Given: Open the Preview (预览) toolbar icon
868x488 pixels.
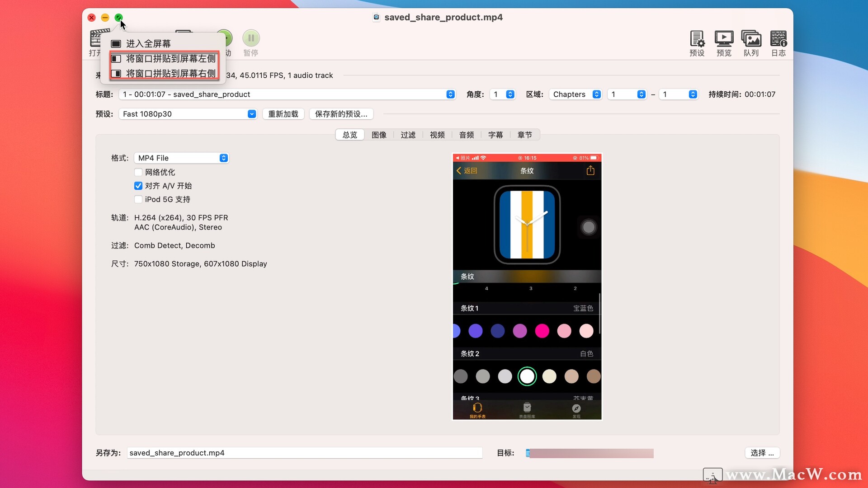Looking at the screenshot, I should coord(724,39).
